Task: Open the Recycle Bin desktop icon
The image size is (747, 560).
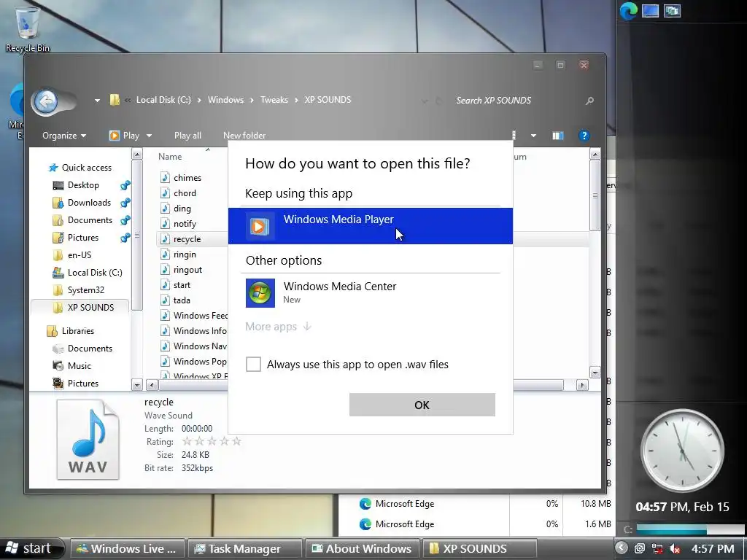Action: coord(28,28)
